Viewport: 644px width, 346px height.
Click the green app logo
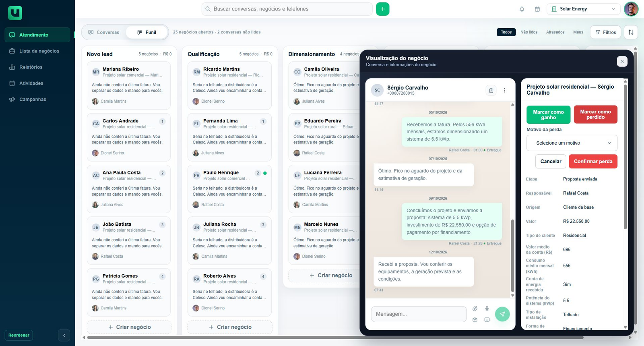coord(15,13)
